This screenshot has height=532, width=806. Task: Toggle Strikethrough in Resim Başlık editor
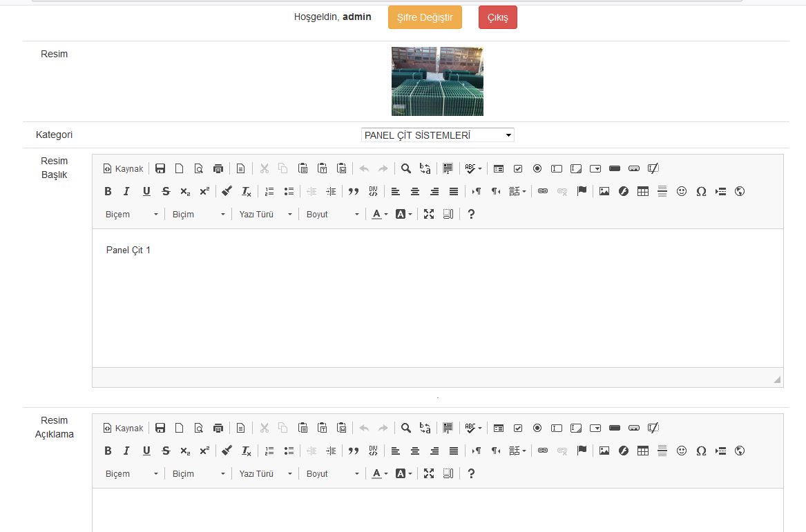(166, 191)
